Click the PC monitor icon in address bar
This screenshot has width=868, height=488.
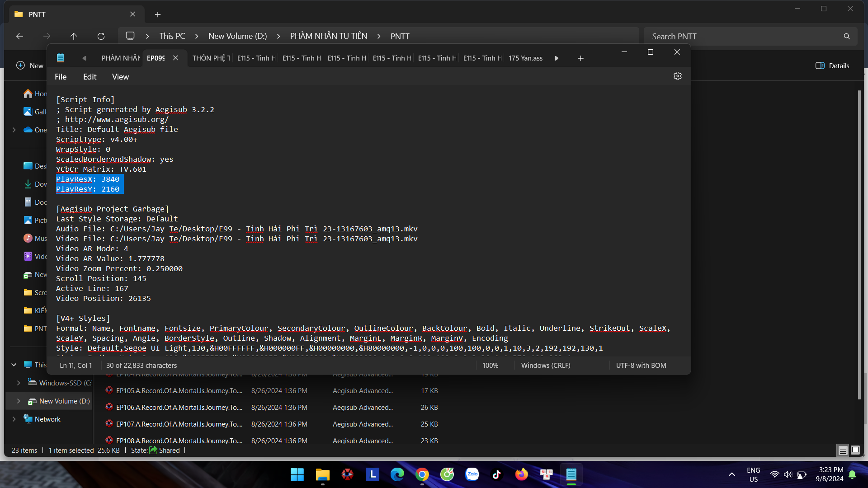tap(130, 36)
